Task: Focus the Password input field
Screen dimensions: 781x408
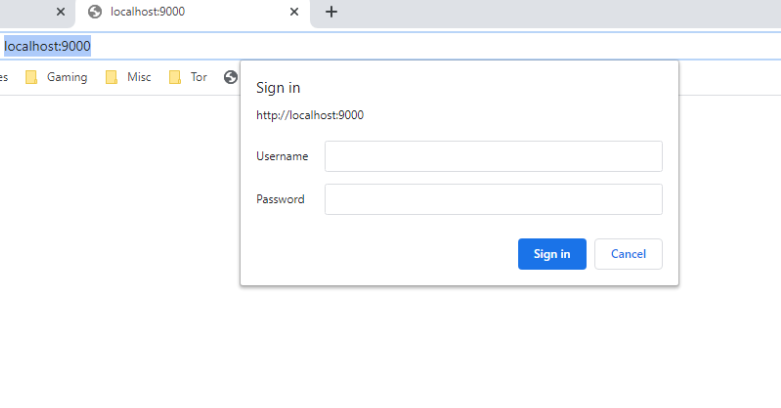Action: point(493,199)
